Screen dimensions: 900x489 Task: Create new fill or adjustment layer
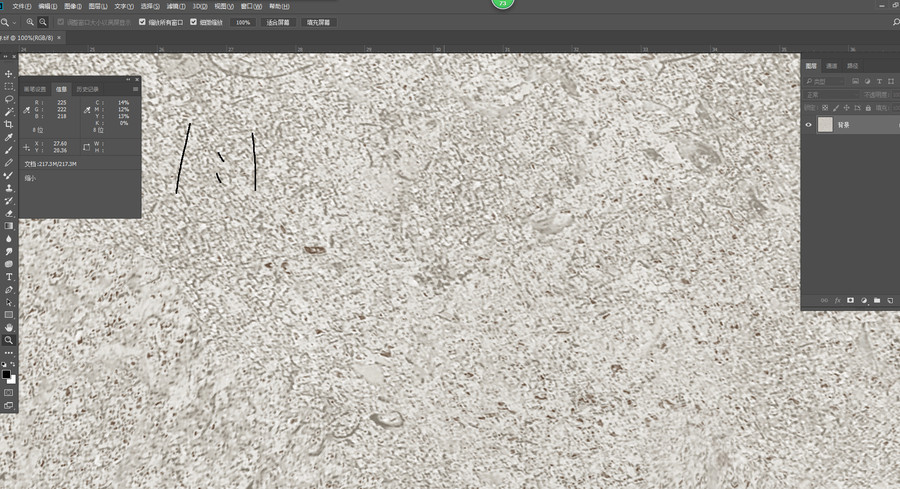[864, 300]
